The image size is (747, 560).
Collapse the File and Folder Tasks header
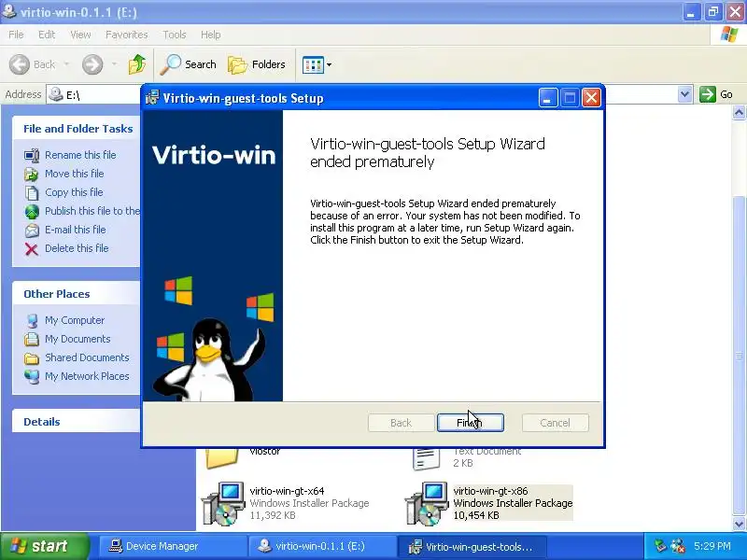pos(78,129)
